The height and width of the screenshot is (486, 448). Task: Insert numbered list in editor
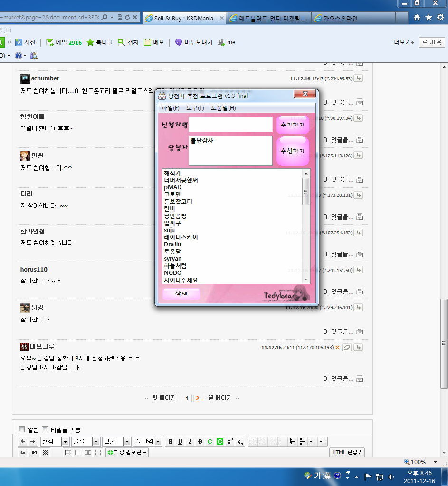pos(292,441)
